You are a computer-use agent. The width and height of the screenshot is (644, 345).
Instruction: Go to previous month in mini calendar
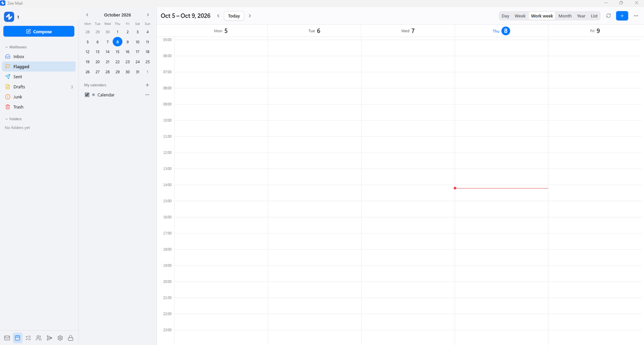[87, 15]
